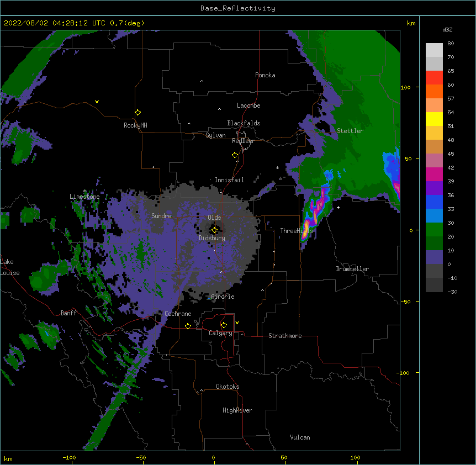Select the lightest gray 70-80 dBZ swatch

[x=434, y=50]
